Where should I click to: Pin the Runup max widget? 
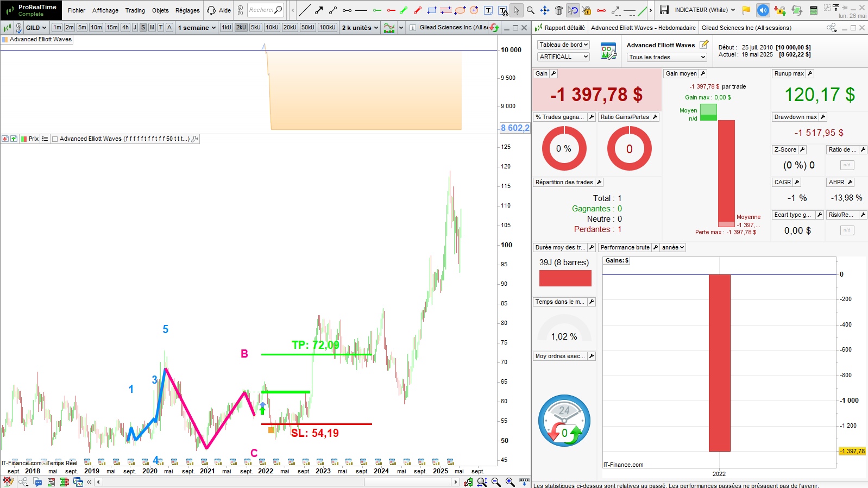click(x=810, y=73)
